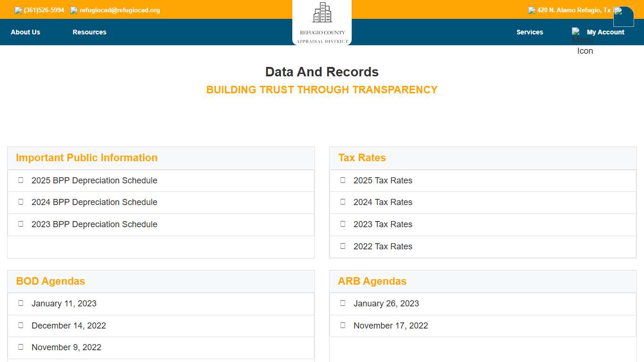The height and width of the screenshot is (362, 644).
Task: Click the refugiocad@refugiocad.org email address
Action: tap(120, 10)
